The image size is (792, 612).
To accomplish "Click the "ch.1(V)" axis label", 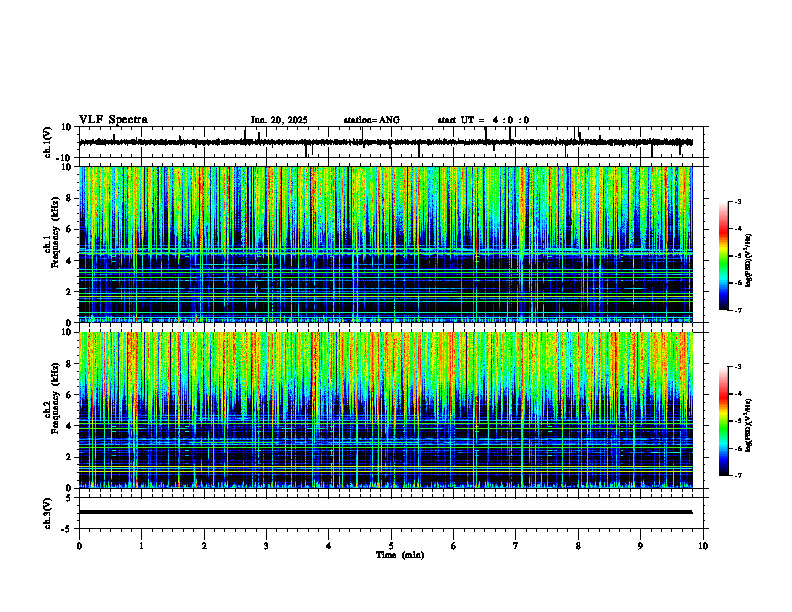I will point(48,142).
